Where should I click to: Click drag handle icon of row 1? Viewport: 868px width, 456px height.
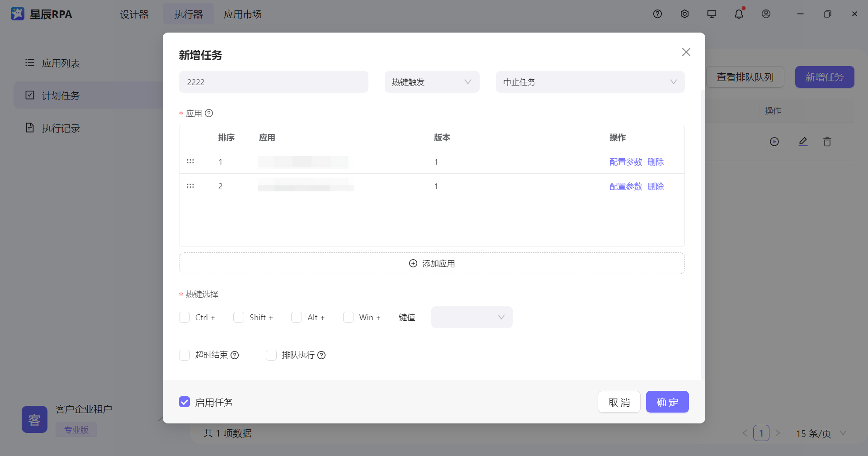[x=190, y=161]
